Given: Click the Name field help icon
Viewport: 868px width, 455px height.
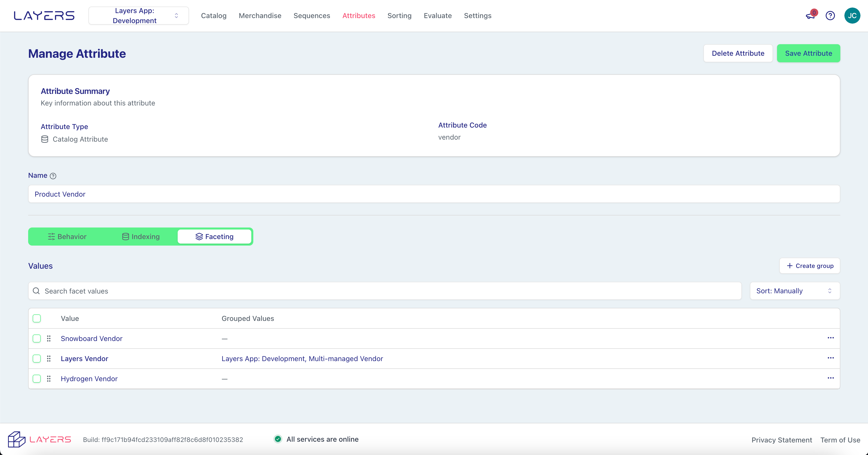Looking at the screenshot, I should (53, 176).
